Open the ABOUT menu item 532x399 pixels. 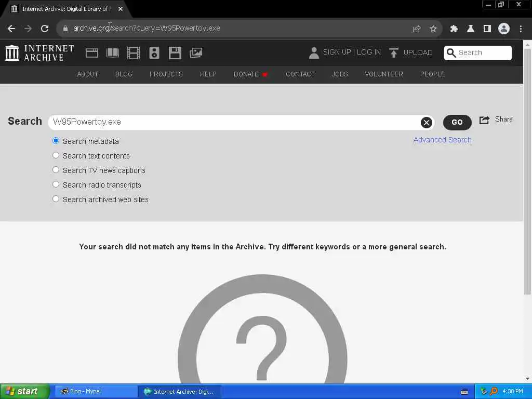tap(87, 74)
